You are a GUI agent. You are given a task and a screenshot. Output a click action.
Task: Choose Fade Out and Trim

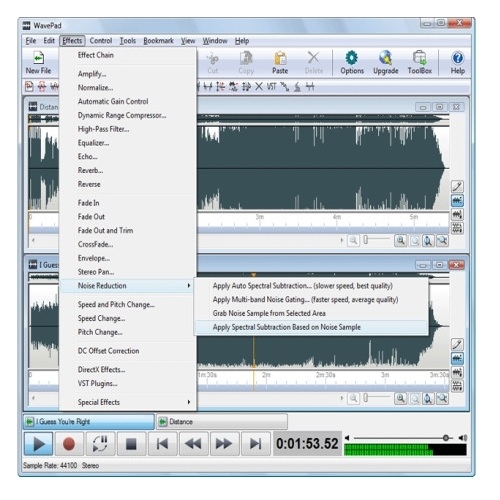pos(128,230)
